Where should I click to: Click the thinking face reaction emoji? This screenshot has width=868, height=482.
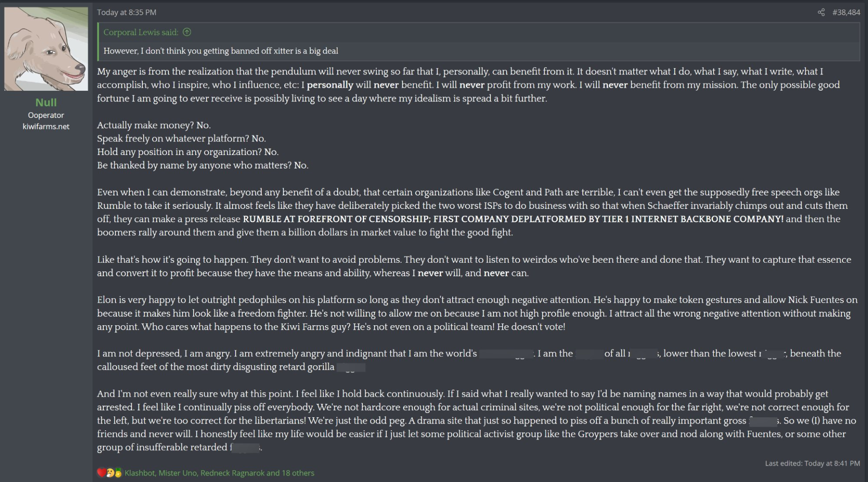click(110, 473)
